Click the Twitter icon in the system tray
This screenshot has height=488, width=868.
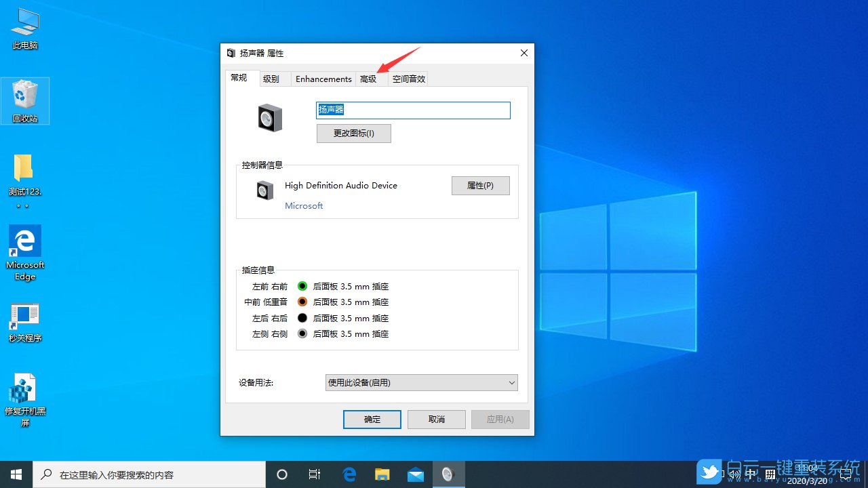709,472
